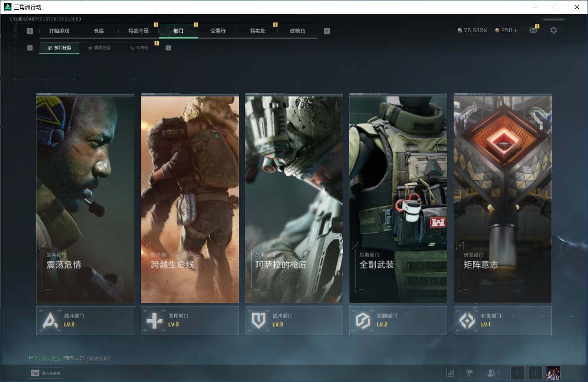Image resolution: width=588 pixels, height=382 pixels.
Task: Click the plus icon beside 250 currency
Action: (x=516, y=30)
